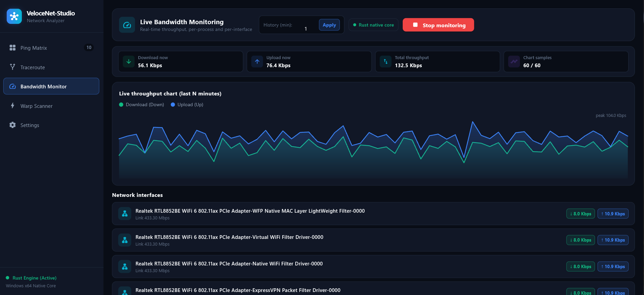Screen dimensions: 644x295
Task: Click the Settings gear icon
Action: click(12, 125)
